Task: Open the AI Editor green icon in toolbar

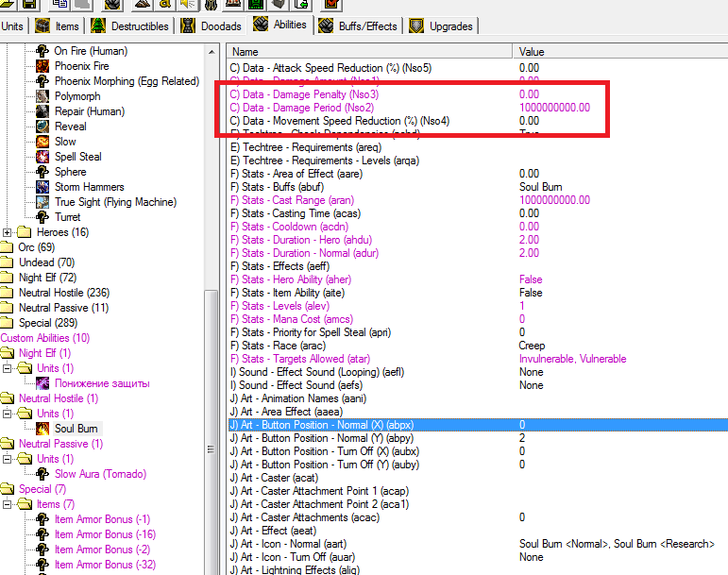Action: (256, 5)
